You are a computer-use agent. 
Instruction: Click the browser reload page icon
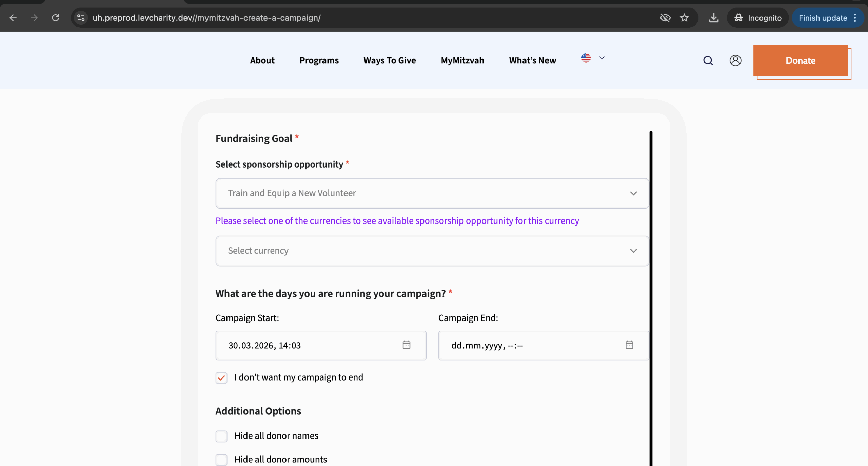[x=55, y=18]
